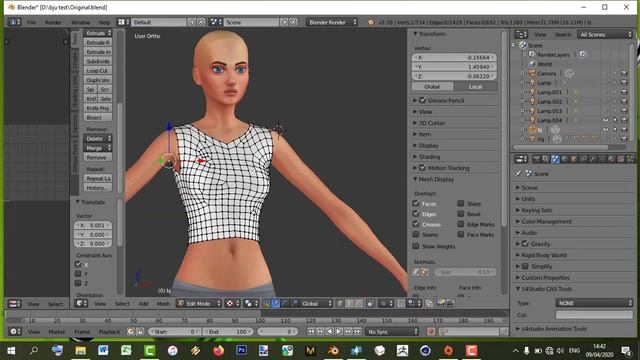Click the Loop Cut button

[x=98, y=71]
